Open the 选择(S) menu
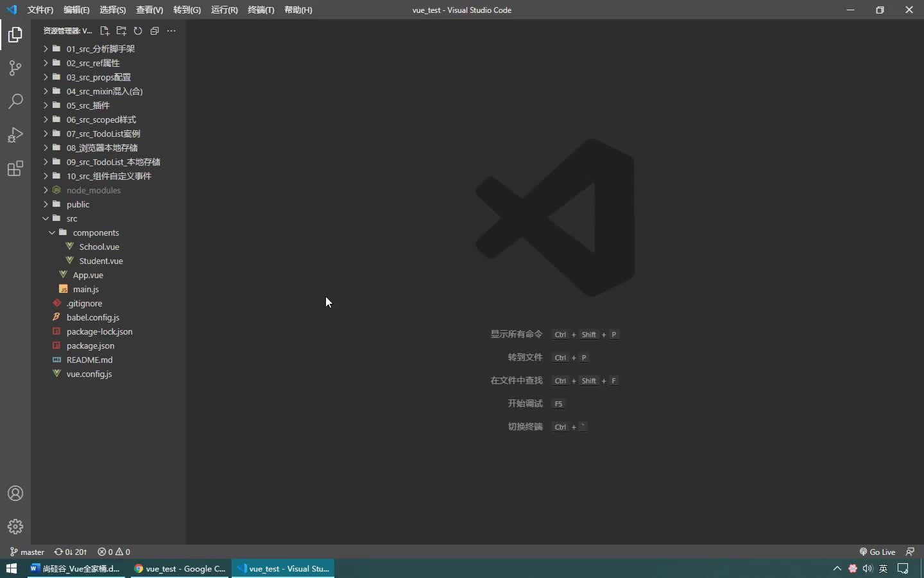The width and height of the screenshot is (924, 578). pos(113,10)
